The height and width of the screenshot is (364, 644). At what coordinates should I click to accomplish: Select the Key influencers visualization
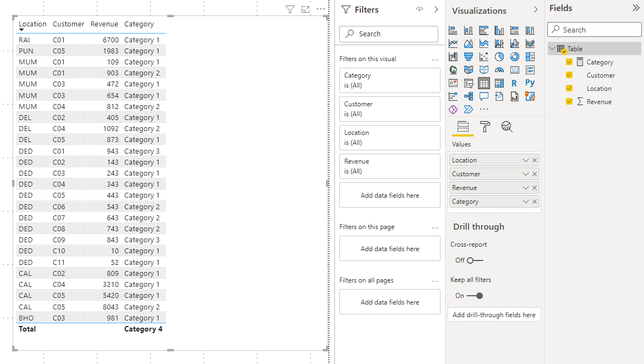[453, 96]
